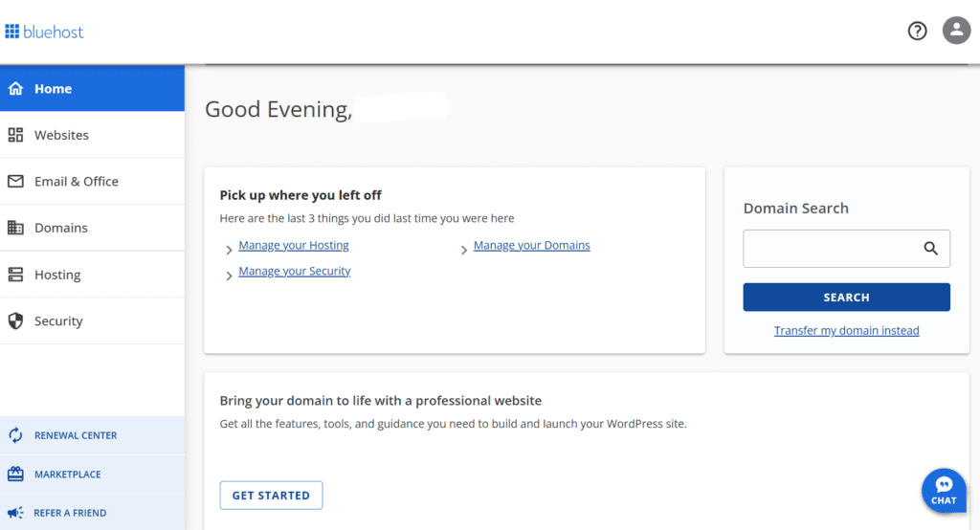980x530 pixels.
Task: Open the Chat bubble widget
Action: (x=943, y=490)
